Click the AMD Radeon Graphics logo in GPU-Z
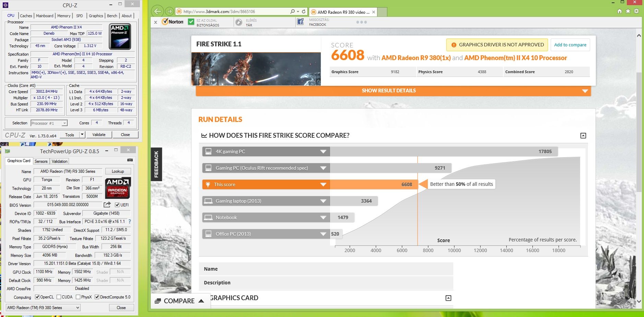The width and height of the screenshot is (644, 317). 118,188
